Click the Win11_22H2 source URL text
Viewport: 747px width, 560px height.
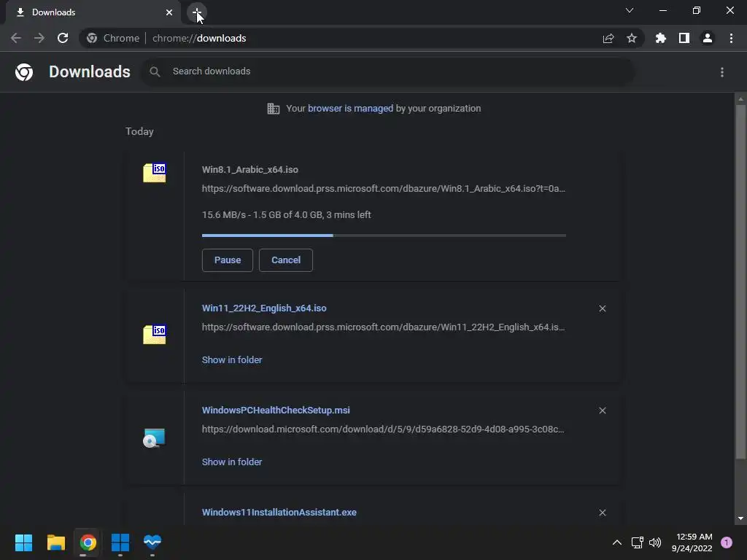pos(384,327)
